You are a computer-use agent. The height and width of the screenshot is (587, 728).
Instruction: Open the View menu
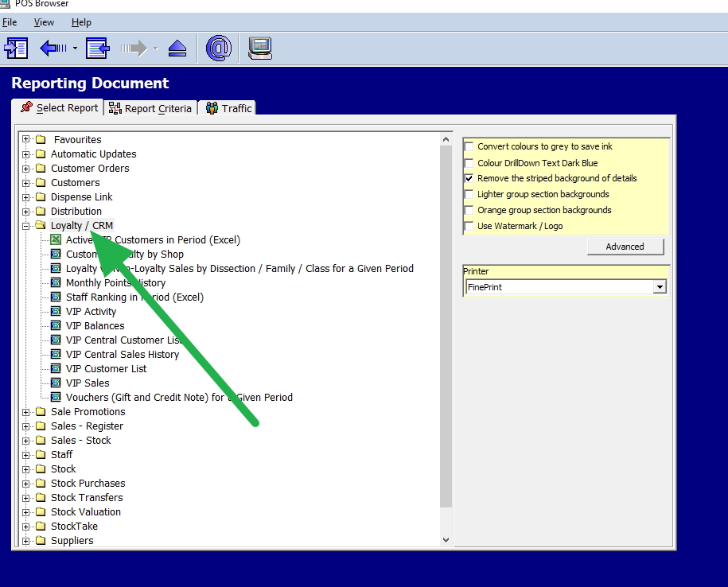[x=44, y=22]
